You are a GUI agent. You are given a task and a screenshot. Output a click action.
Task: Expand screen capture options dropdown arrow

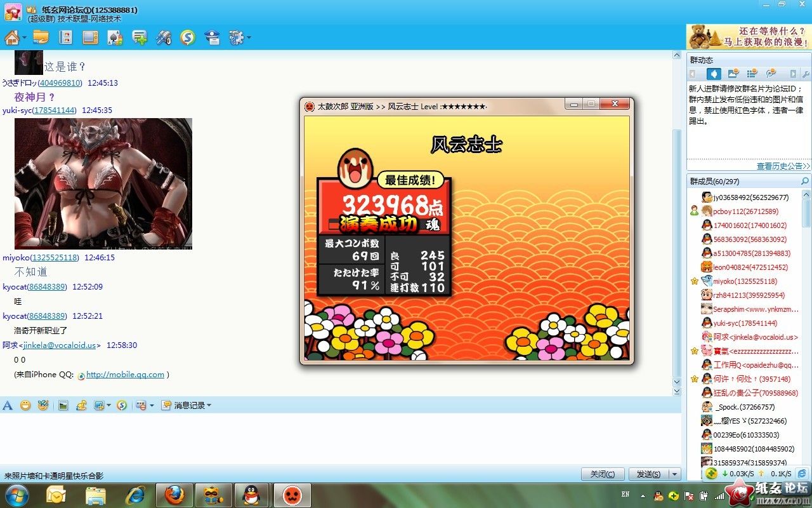tap(108, 405)
